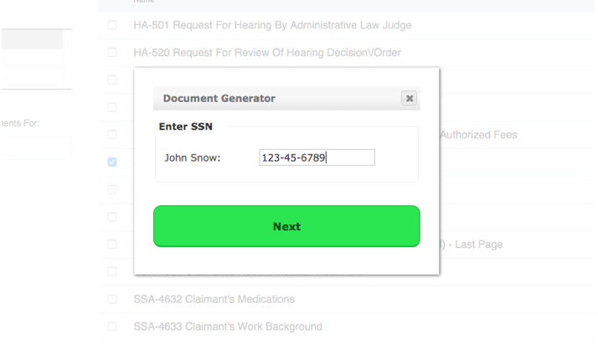Screen dimensions: 598x364
Task: Open SSA-4633 Claimant's Work Background name
Action: 228,326
